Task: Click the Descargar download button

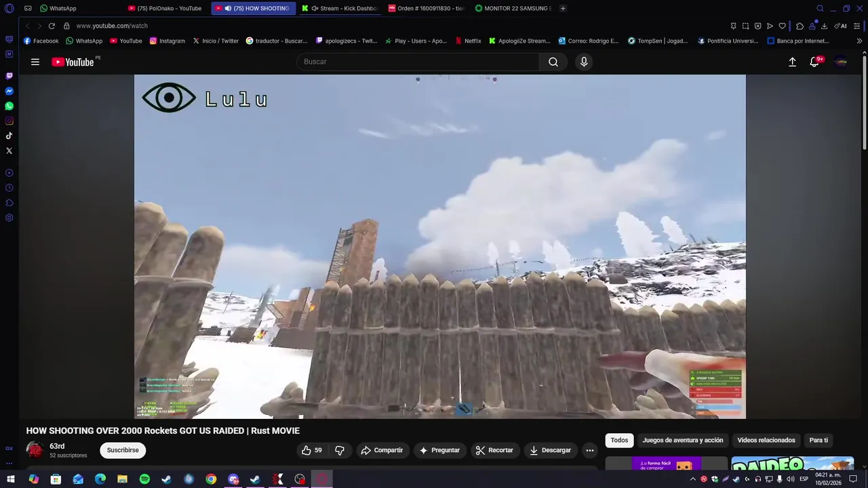Action: pos(550,450)
